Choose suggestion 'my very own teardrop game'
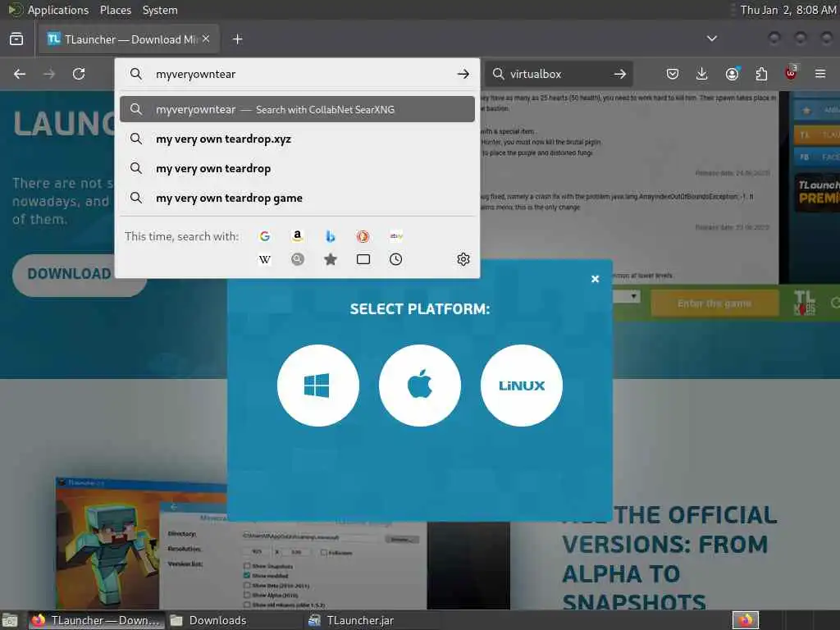 tap(297, 198)
